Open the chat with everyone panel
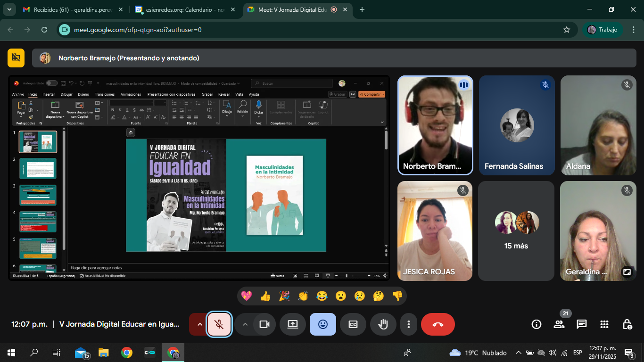The width and height of the screenshot is (644, 362). 582,324
